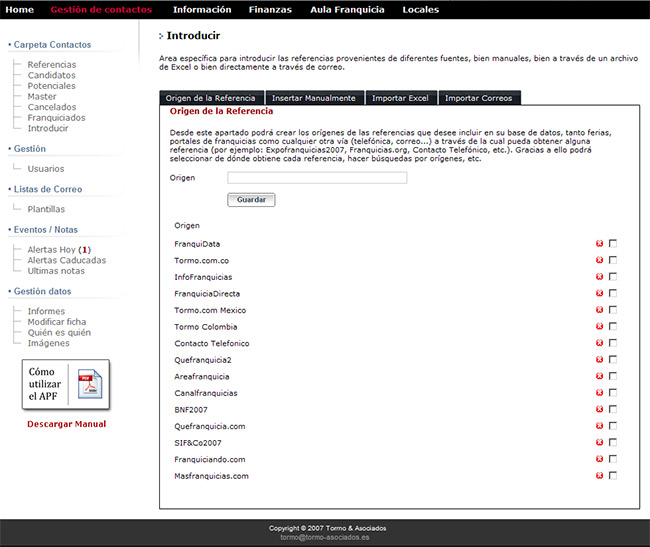Delete Contacto Telefonico via red X icon
The image size is (650, 547).
coord(600,343)
